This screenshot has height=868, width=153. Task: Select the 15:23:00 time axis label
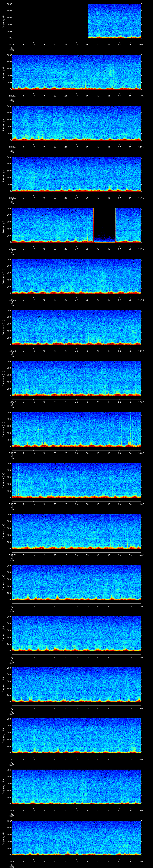tap(12, 759)
